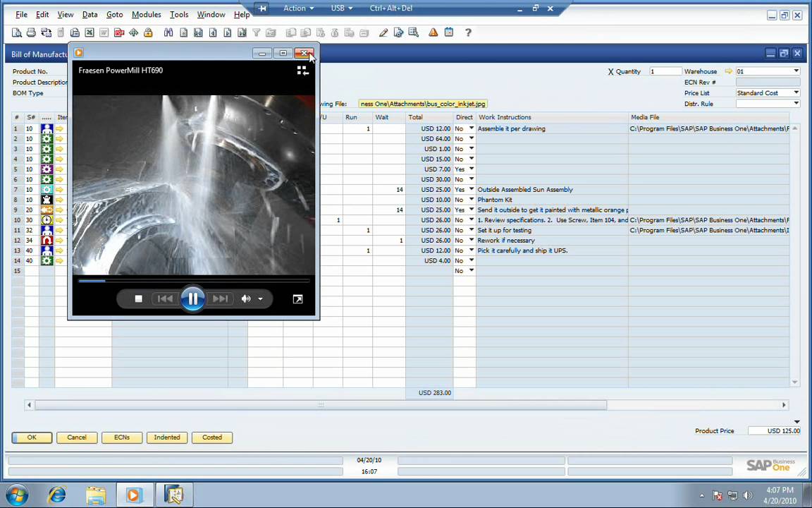Click the Export to Excel toolbar icon
The height and width of the screenshot is (508, 812).
[90, 32]
